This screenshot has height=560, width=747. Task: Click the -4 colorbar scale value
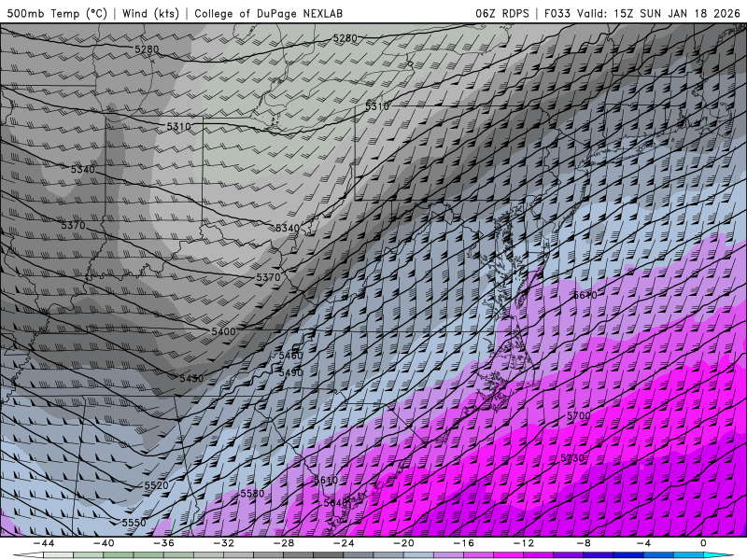click(643, 543)
